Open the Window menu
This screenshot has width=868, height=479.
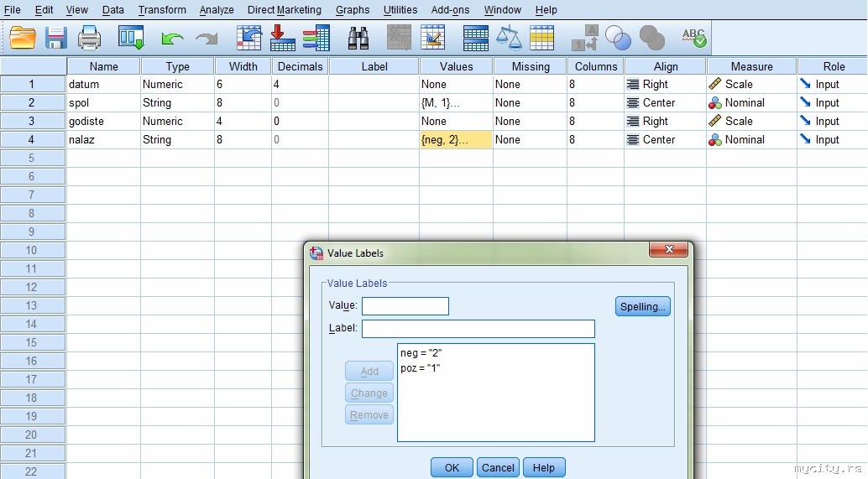point(502,10)
